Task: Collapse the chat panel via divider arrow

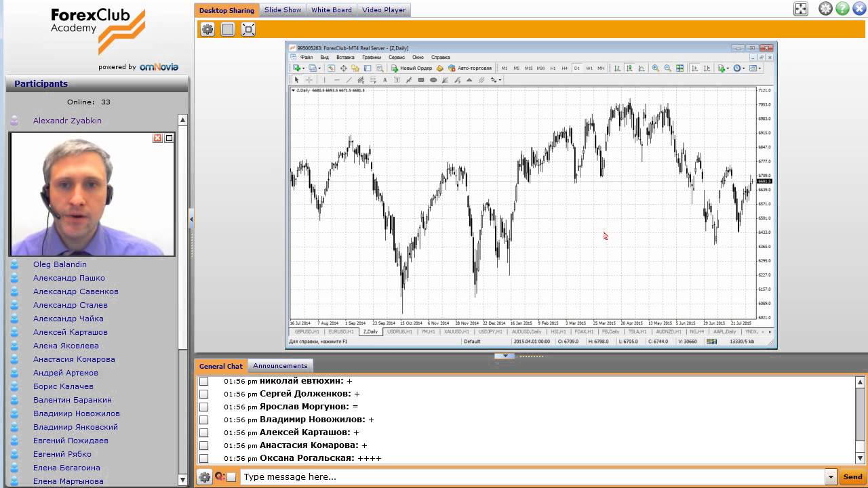Action: click(x=505, y=356)
